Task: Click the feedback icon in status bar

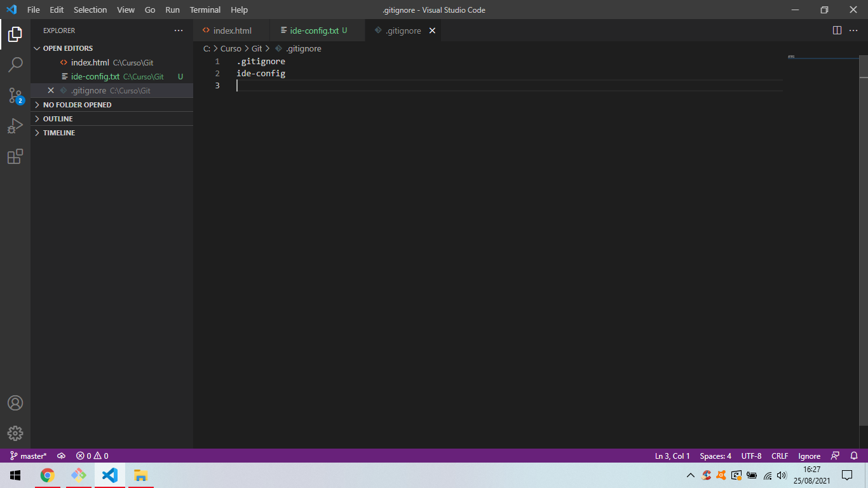Action: coord(835,456)
